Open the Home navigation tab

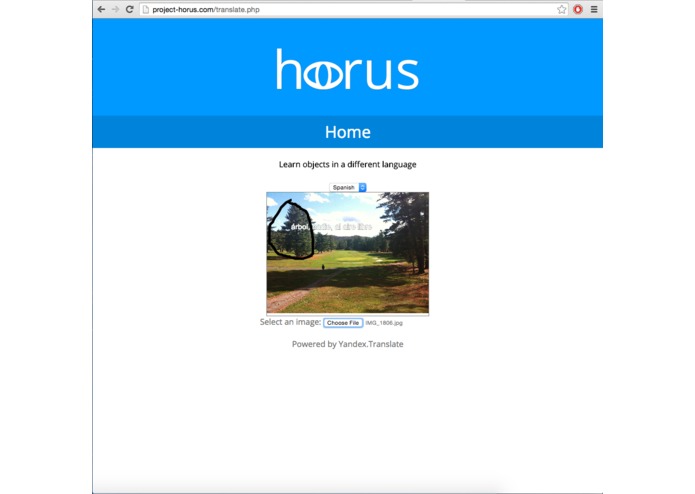click(x=348, y=132)
